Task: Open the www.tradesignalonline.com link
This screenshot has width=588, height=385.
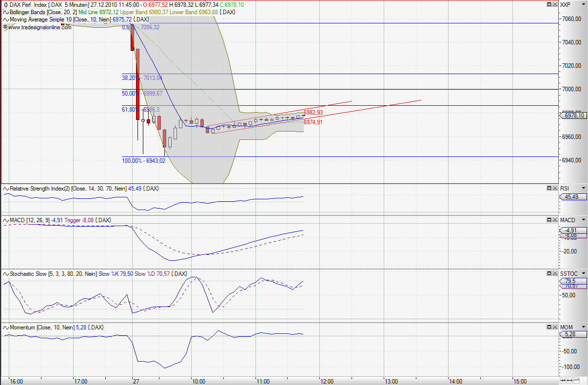Action: point(38,27)
